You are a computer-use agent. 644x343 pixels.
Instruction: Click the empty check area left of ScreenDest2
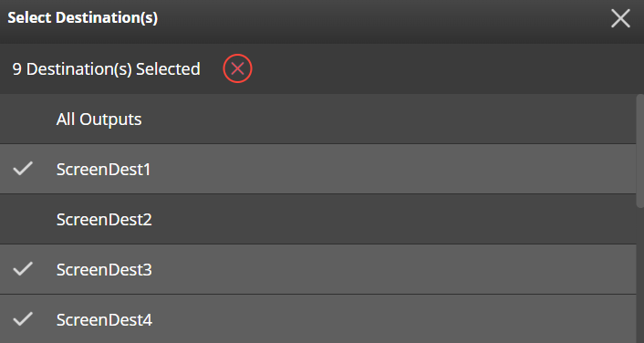23,219
